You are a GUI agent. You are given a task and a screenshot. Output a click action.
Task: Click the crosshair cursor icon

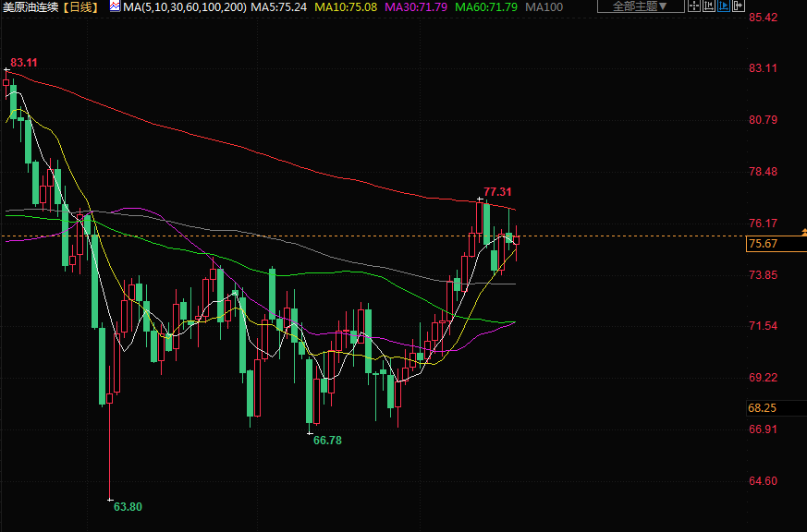pos(694,6)
